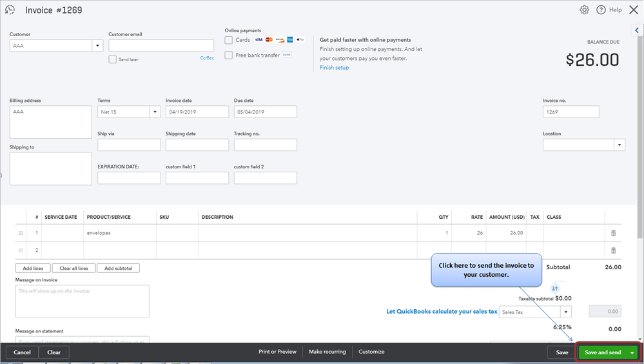Collapse the side panel chevron arrow

pyautogui.click(x=637, y=30)
